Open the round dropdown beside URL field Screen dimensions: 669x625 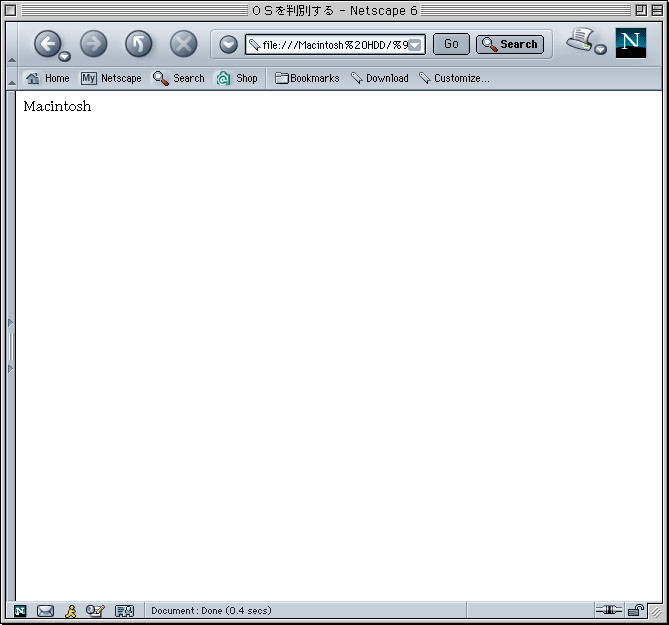228,44
